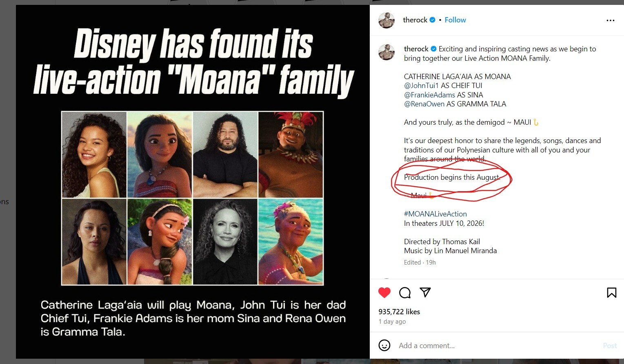The height and width of the screenshot is (364, 624).
Task: Click the blue verified badge in the header
Action: tap(433, 20)
